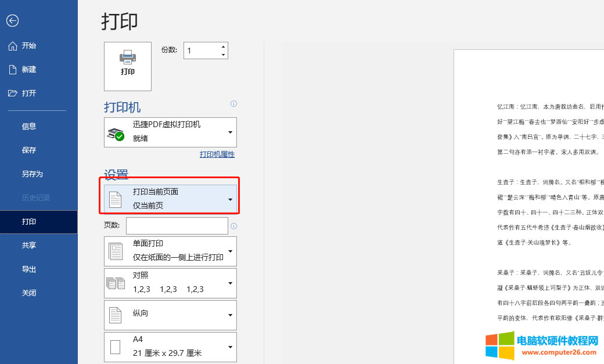Increase copies using the 份数 up stepper

pos(222,46)
